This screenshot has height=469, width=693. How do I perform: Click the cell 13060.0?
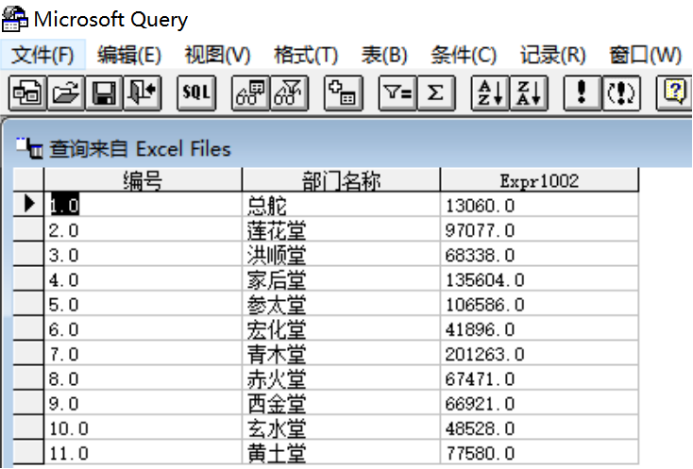coord(539,205)
